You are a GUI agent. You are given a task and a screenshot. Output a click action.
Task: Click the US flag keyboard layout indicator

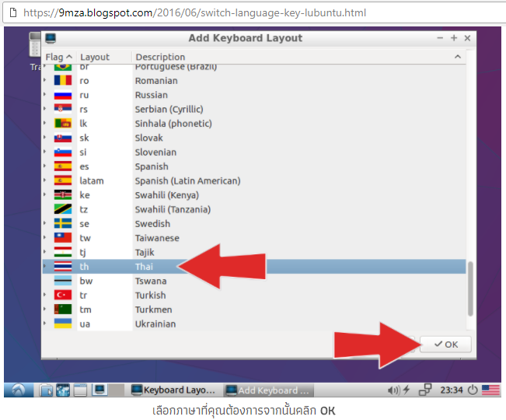pos(490,390)
